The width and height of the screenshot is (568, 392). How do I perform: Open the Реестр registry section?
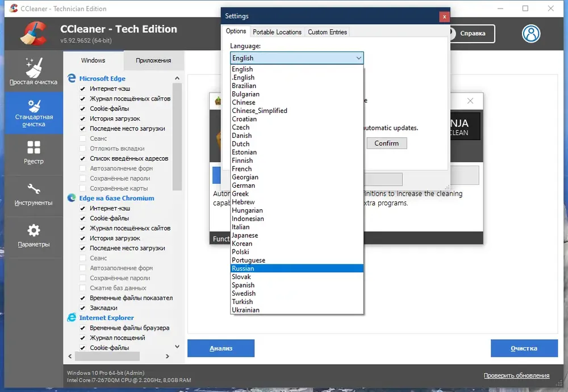34,153
